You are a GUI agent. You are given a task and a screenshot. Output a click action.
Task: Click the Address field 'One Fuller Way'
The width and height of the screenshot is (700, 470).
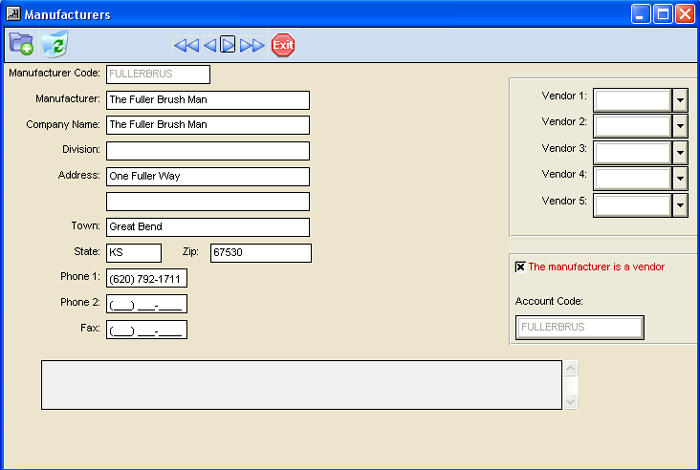pyautogui.click(x=208, y=176)
